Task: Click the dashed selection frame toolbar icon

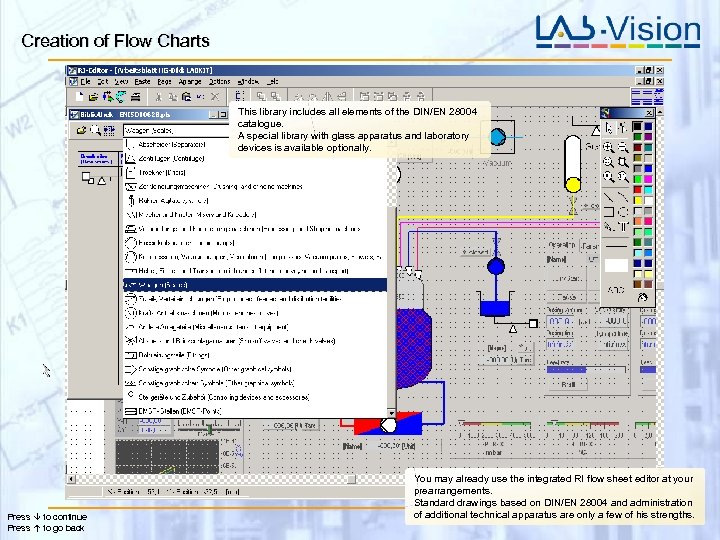Action: tap(239, 96)
